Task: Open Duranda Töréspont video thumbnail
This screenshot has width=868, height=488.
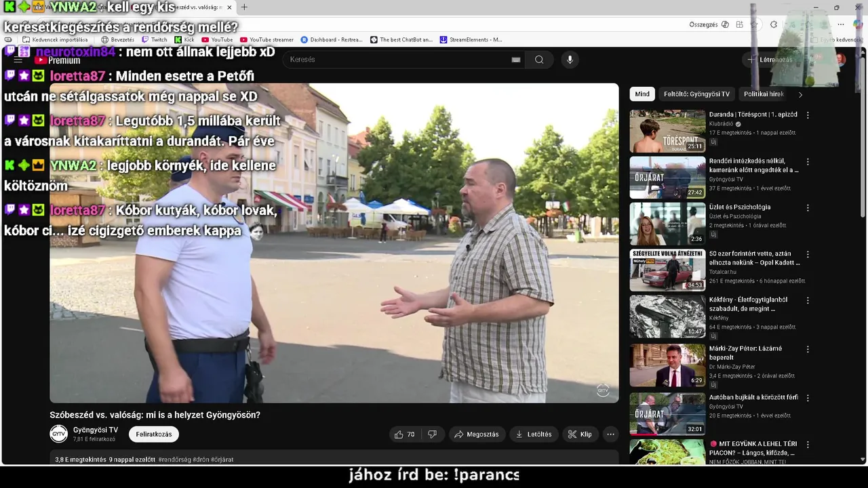Action: [667, 131]
